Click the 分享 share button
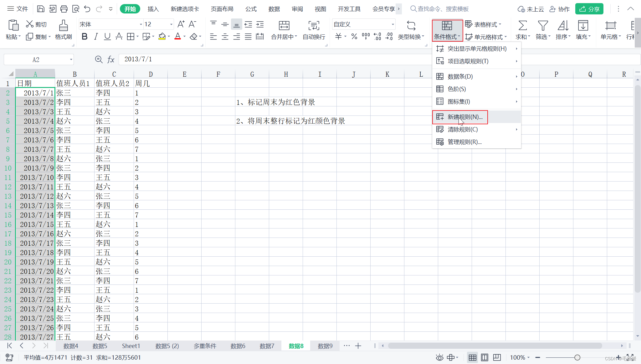 pyautogui.click(x=589, y=9)
